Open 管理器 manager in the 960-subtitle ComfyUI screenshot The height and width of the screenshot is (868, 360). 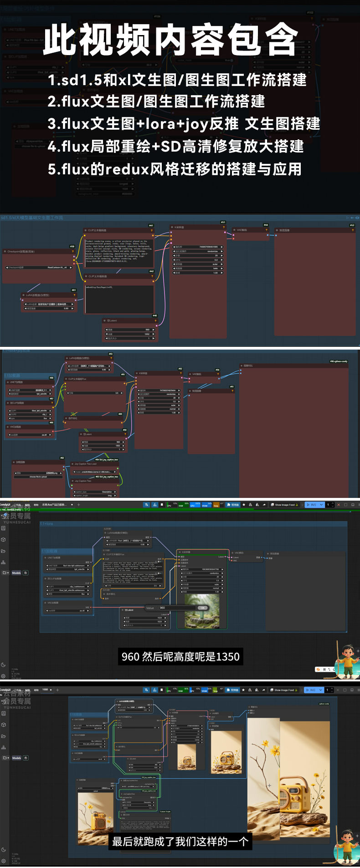pos(232,505)
